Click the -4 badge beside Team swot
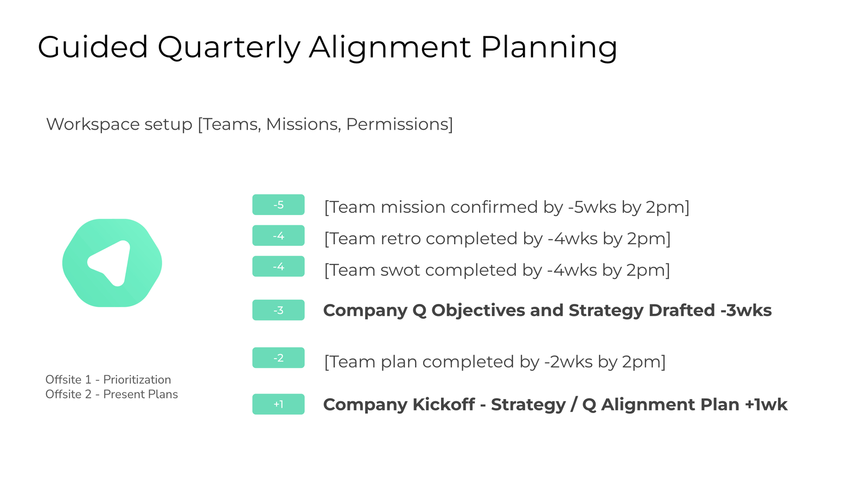The height and width of the screenshot is (488, 868). [278, 267]
